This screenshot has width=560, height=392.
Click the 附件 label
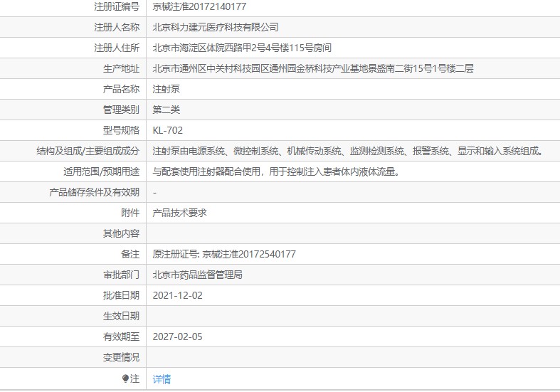tap(130, 213)
